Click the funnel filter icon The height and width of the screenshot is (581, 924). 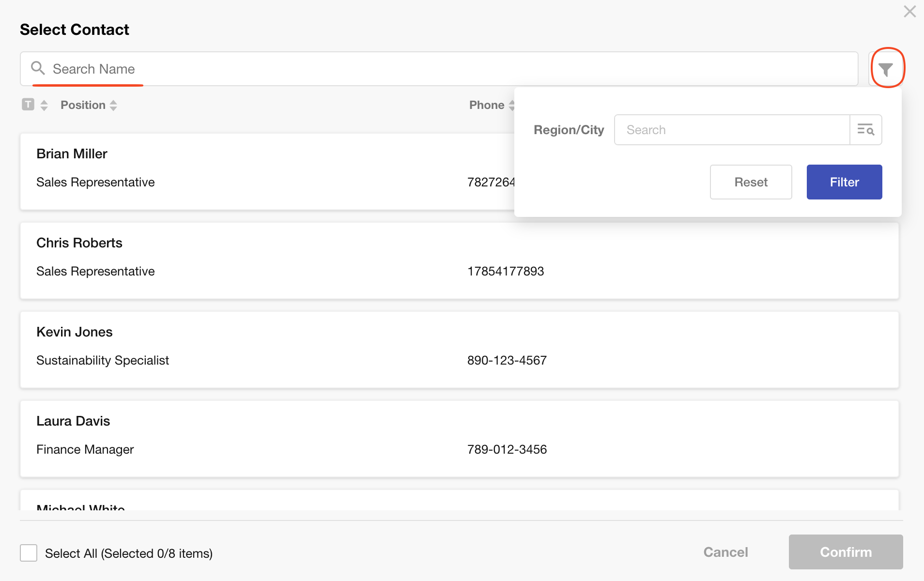[886, 69]
